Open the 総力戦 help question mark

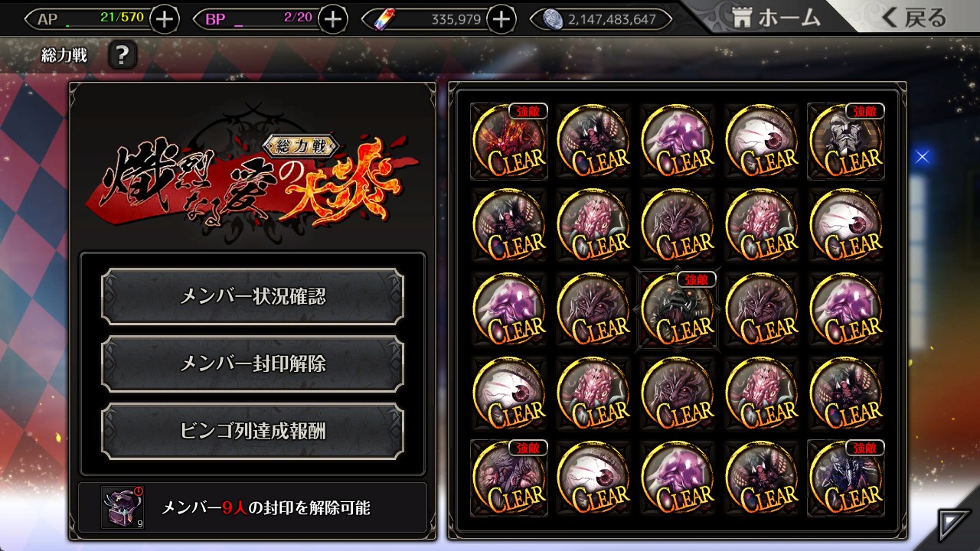(122, 55)
